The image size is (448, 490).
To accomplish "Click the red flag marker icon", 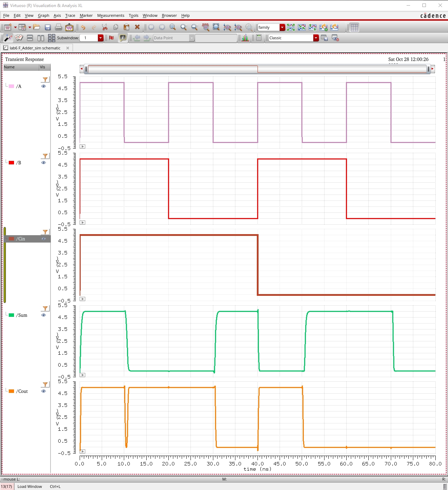I will tap(112, 38).
